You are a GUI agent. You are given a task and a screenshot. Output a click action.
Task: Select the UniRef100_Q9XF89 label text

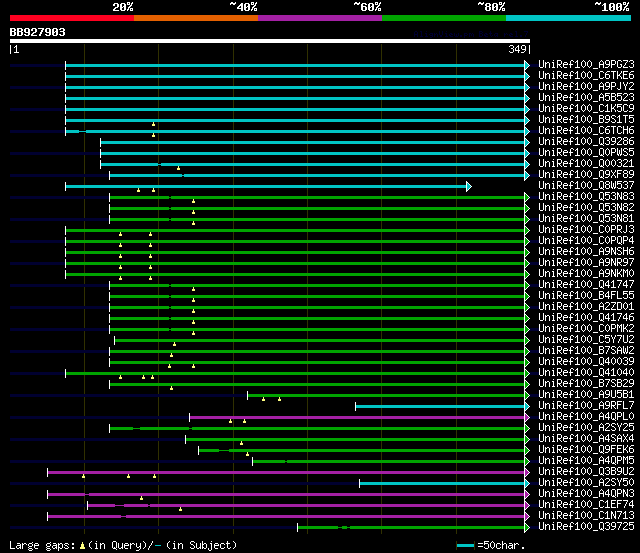pos(586,175)
